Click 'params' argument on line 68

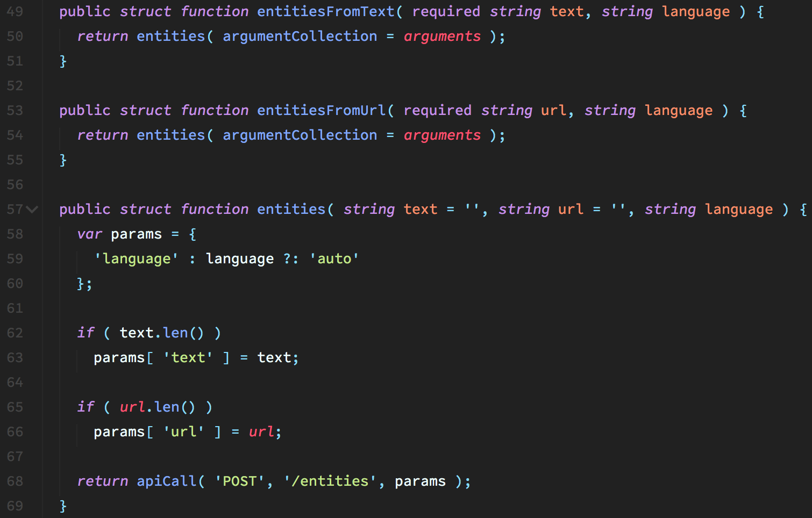coord(421,481)
